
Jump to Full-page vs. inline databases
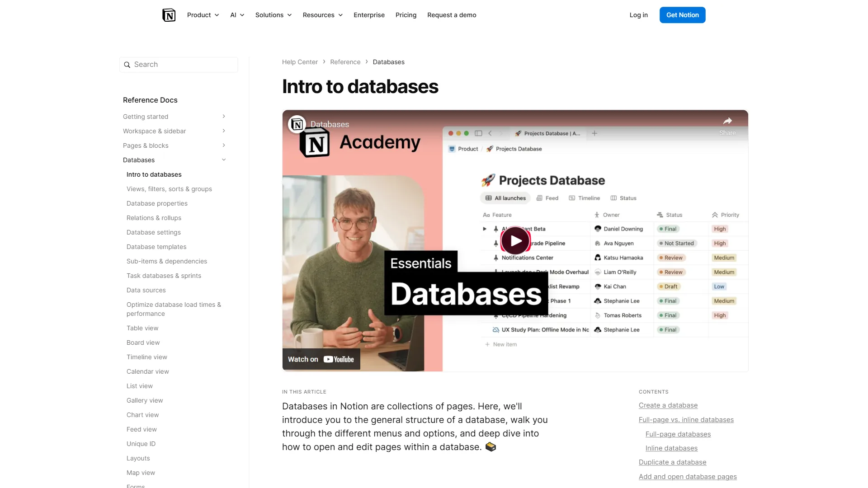[x=686, y=420]
